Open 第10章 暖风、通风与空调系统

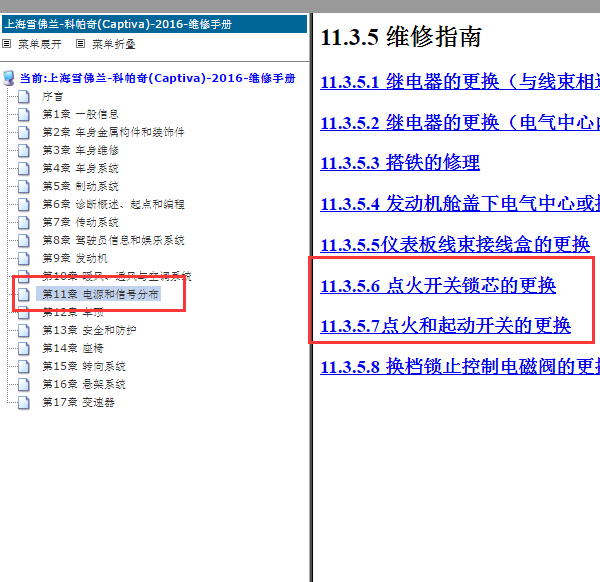tap(117, 276)
